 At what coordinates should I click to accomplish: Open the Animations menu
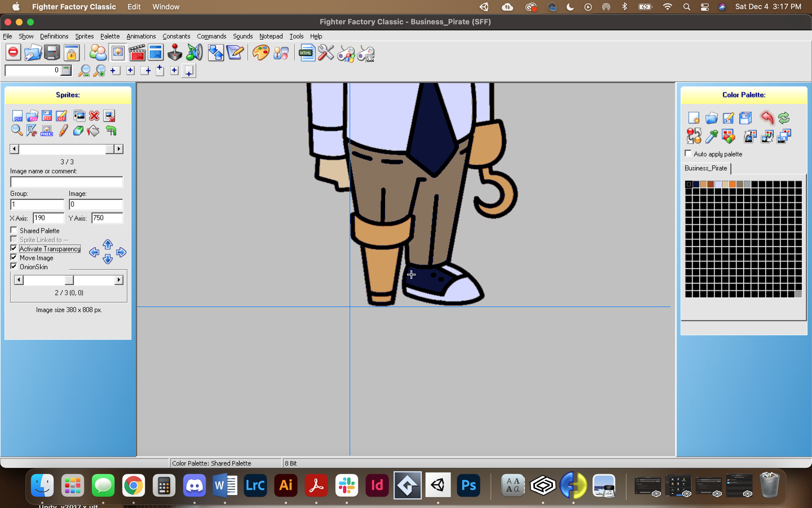point(141,36)
